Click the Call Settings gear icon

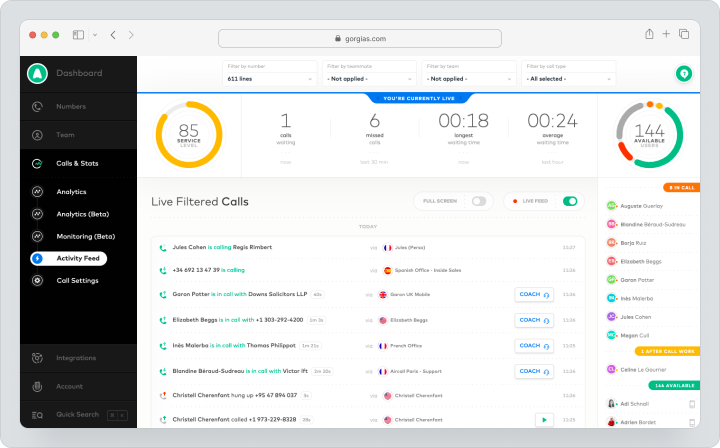tap(37, 280)
